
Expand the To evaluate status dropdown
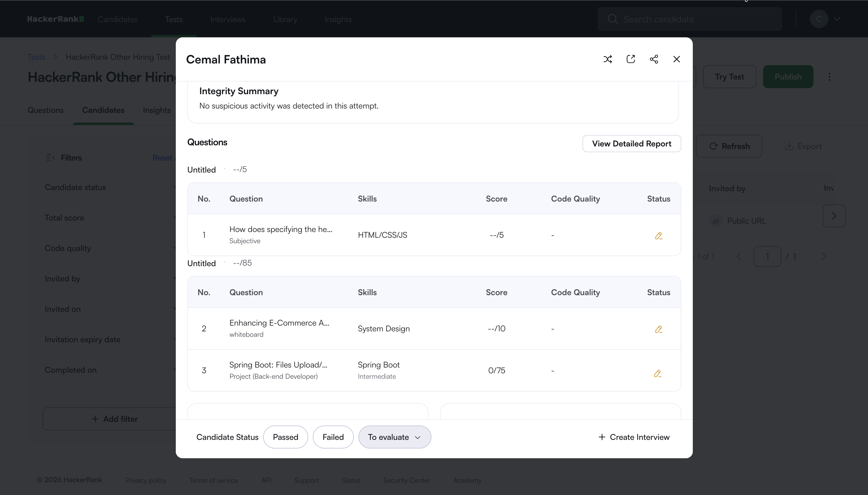(394, 437)
